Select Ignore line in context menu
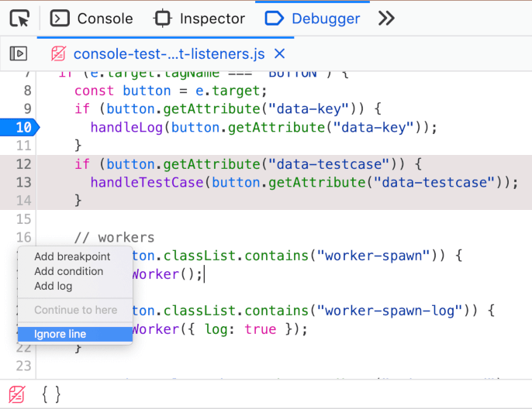Viewport: 532px width, 409px height. coord(60,334)
